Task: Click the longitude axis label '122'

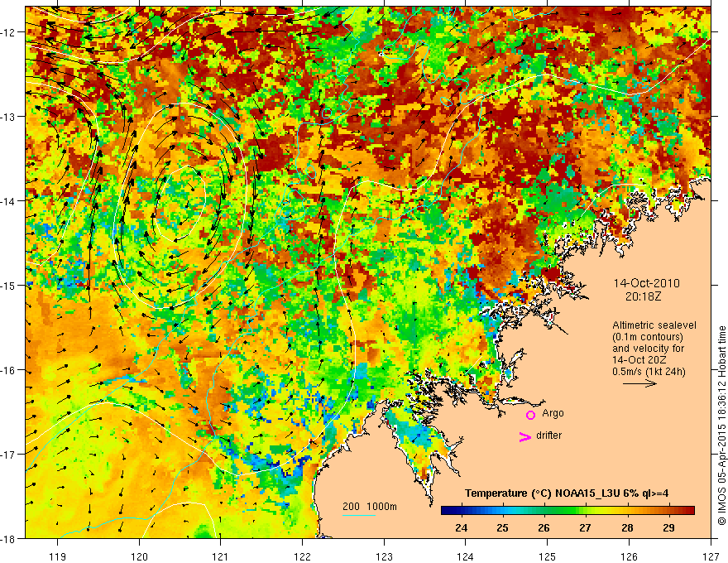Action: [x=302, y=556]
